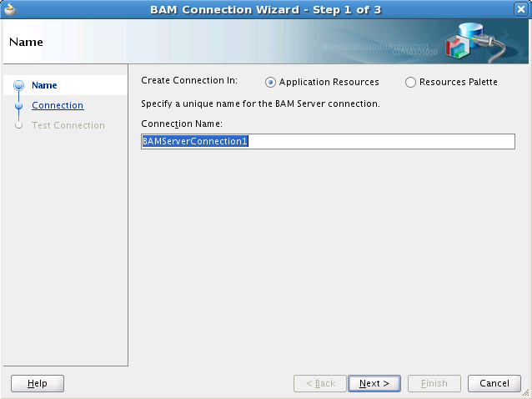Select the Resources Palette radio button

410,82
